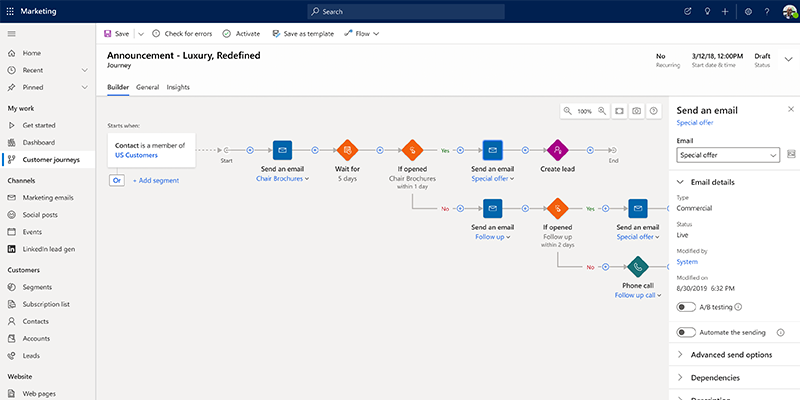This screenshot has width=800, height=400.
Task: Collapse the Email details section
Action: [x=681, y=182]
